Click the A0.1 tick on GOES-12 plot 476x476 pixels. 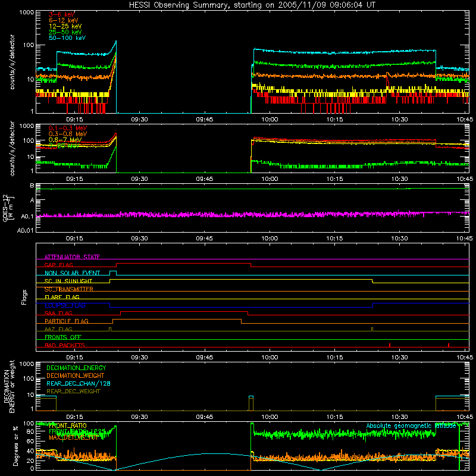[27, 216]
